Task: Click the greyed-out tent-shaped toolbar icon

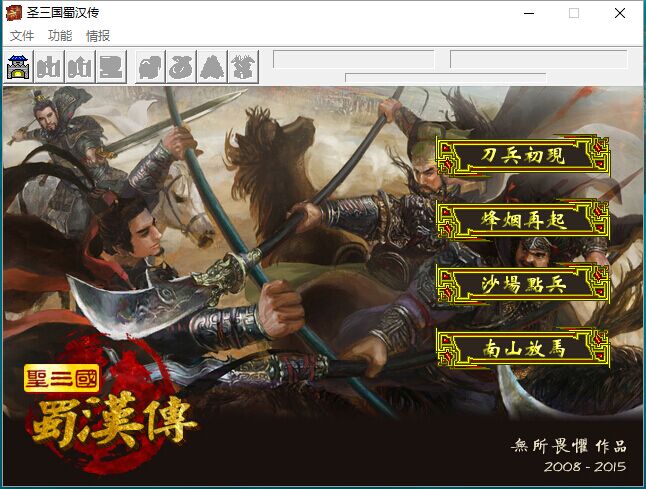Action: tap(210, 67)
